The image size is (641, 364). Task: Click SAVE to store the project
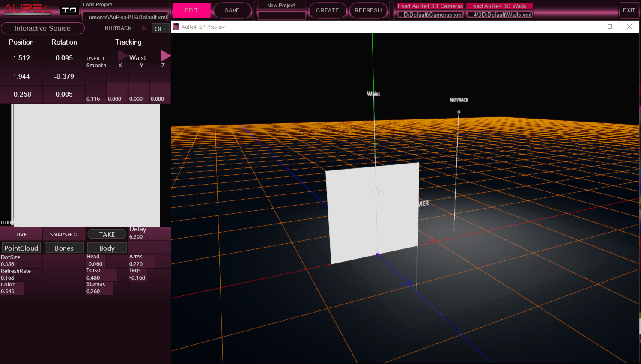[233, 10]
